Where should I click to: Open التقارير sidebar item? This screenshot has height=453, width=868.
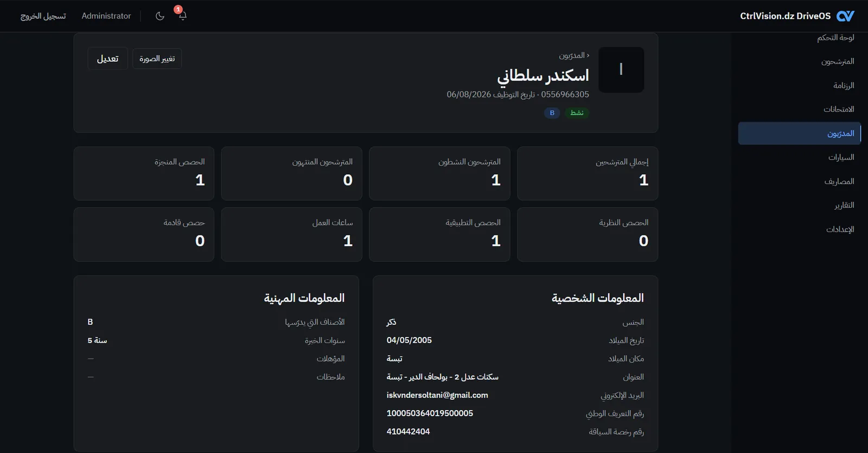pyautogui.click(x=844, y=205)
